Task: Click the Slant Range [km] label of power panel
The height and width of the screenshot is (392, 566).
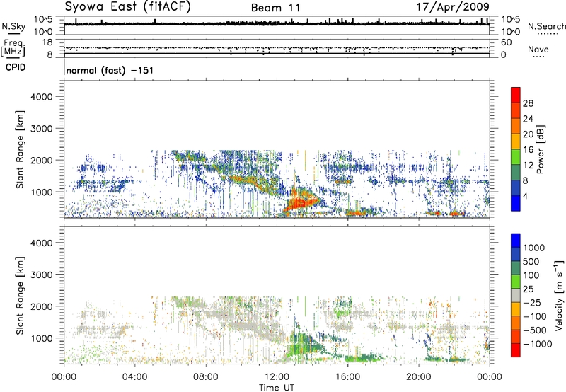Action: (x=20, y=149)
